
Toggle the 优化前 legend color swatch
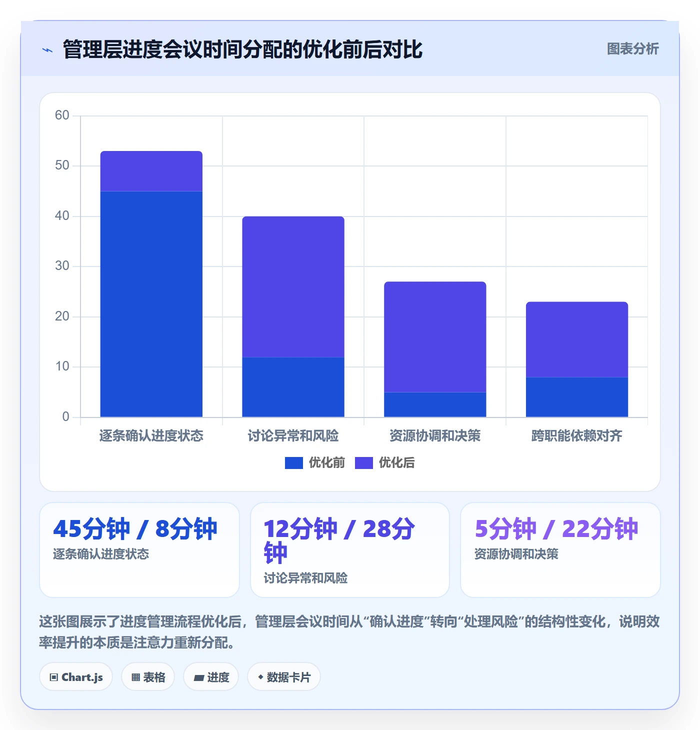tap(294, 463)
